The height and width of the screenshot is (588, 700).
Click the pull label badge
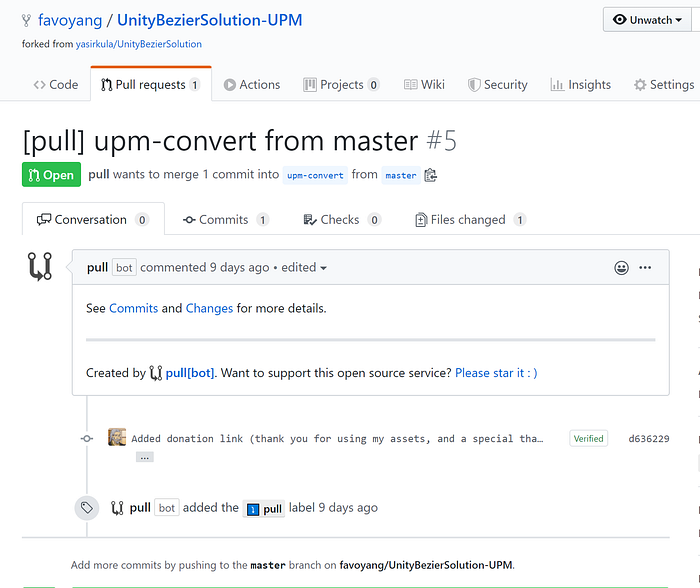click(x=264, y=509)
